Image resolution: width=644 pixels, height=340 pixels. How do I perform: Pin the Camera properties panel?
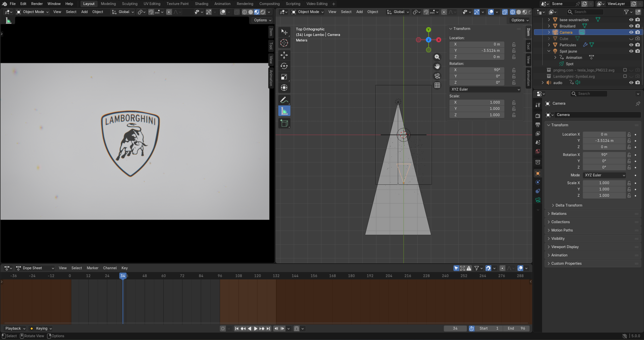point(638,104)
